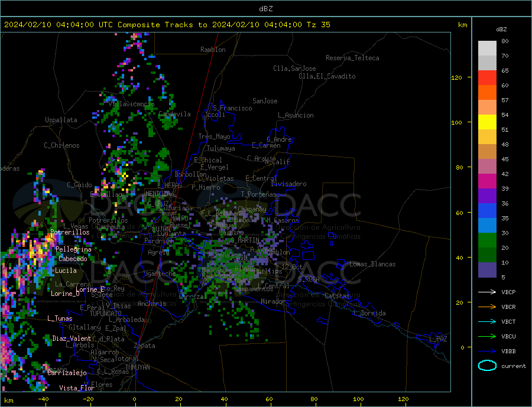This screenshot has width=532, height=407.
Task: Click the 'VBBB' legend label
Action: (x=508, y=351)
